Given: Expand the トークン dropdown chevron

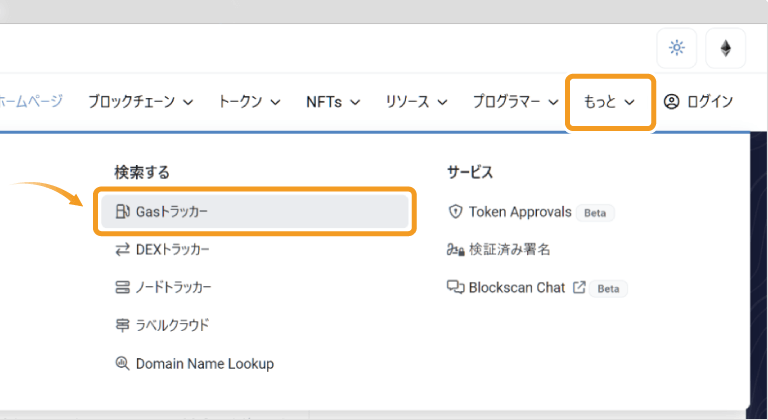Looking at the screenshot, I should (x=276, y=102).
